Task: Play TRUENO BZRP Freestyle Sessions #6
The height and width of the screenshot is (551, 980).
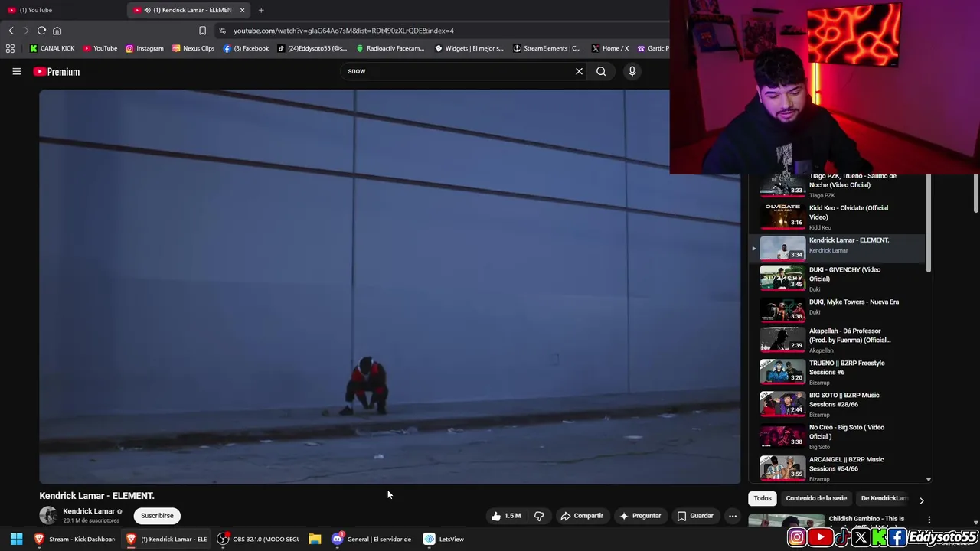Action: point(838,373)
